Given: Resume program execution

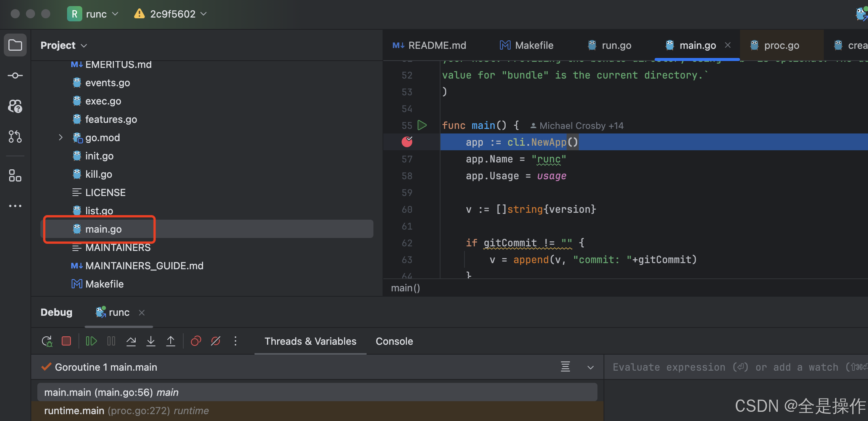Looking at the screenshot, I should tap(91, 341).
